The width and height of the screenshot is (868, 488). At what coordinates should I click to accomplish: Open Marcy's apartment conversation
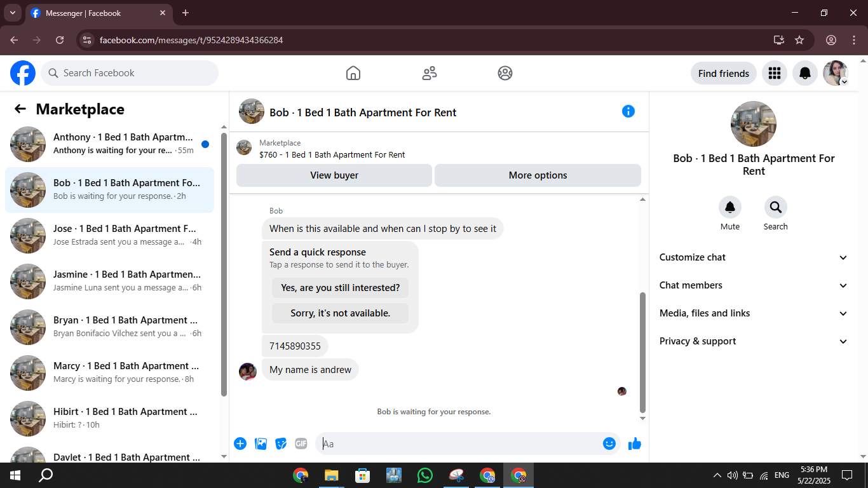click(109, 373)
